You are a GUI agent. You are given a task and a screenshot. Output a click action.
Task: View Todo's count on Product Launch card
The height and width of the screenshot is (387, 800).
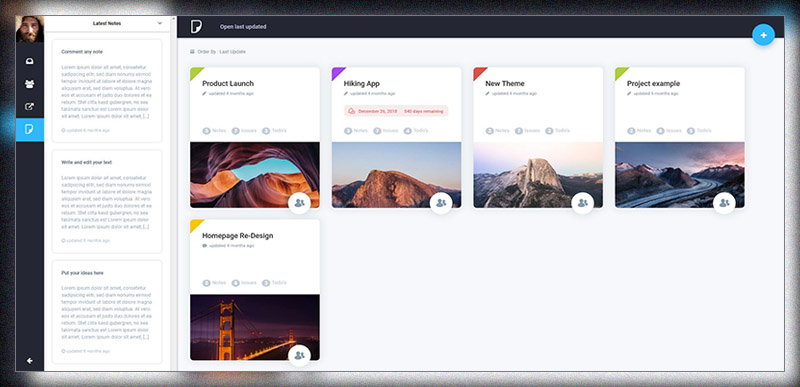pos(274,131)
